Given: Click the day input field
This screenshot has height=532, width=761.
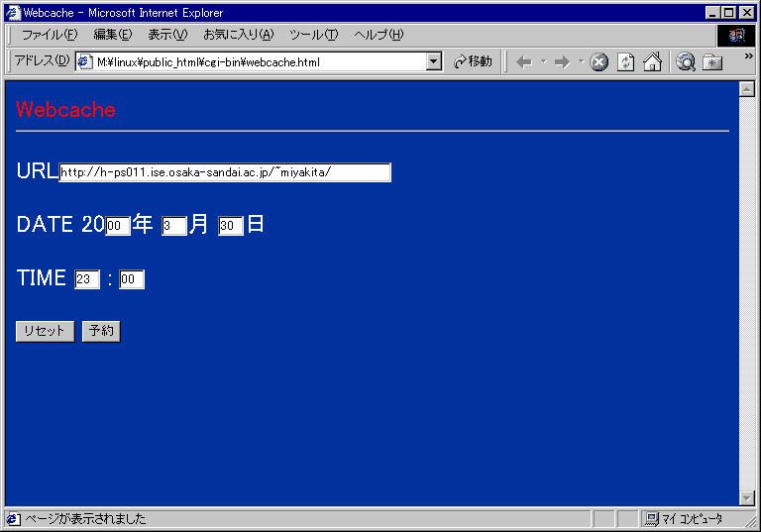Looking at the screenshot, I should [x=231, y=226].
